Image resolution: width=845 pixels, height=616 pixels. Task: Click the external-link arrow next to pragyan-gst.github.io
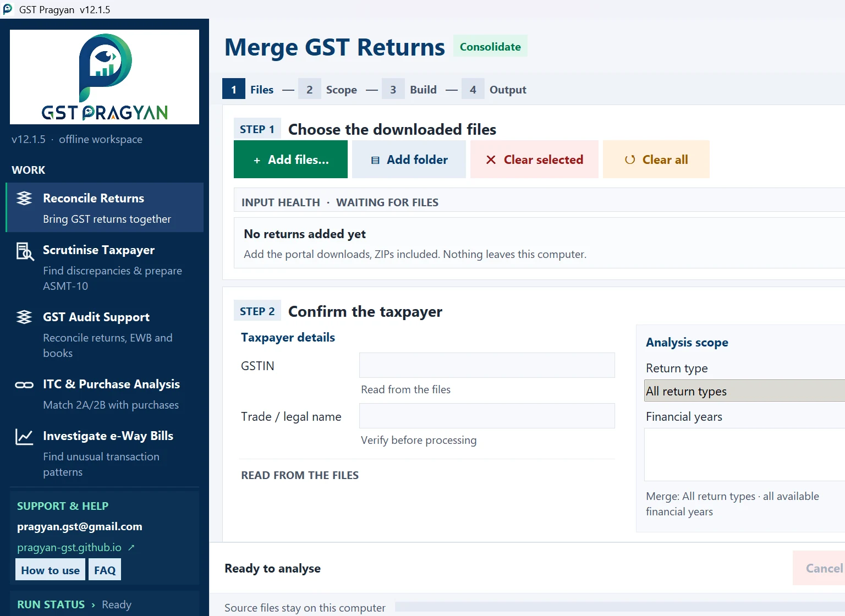tap(131, 548)
